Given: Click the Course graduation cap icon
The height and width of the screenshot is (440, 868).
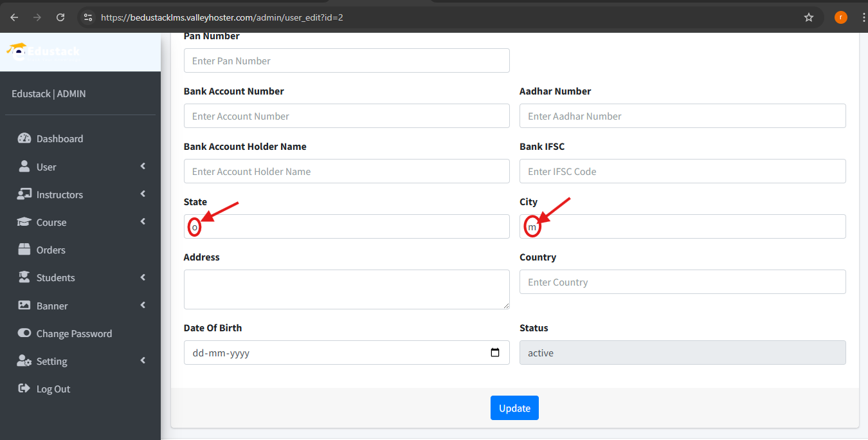Looking at the screenshot, I should click(x=24, y=222).
